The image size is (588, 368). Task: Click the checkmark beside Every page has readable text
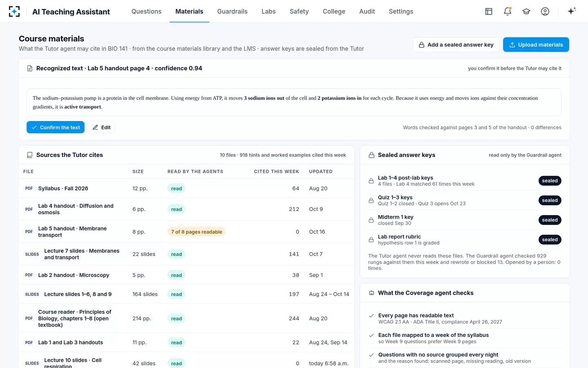coord(372,316)
